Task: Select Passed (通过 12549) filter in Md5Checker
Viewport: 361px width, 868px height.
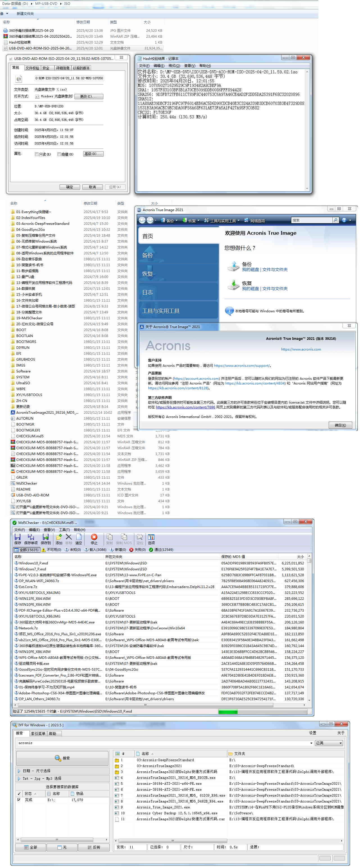Action: pos(161,550)
